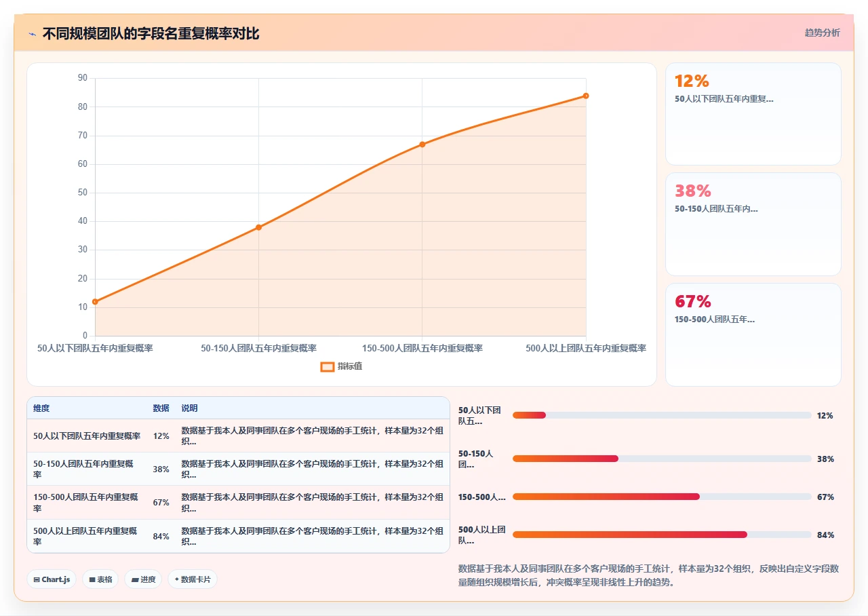Click the 数据卡片 tag chip
This screenshot has width=868, height=616.
click(x=193, y=579)
